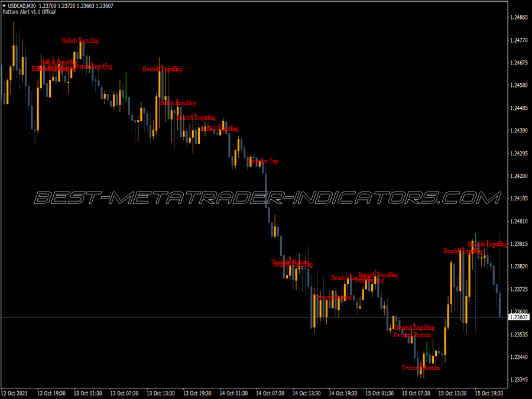This screenshot has height=399, width=532.
Task: Click the 1.24485 price axis label
Action: (x=519, y=108)
